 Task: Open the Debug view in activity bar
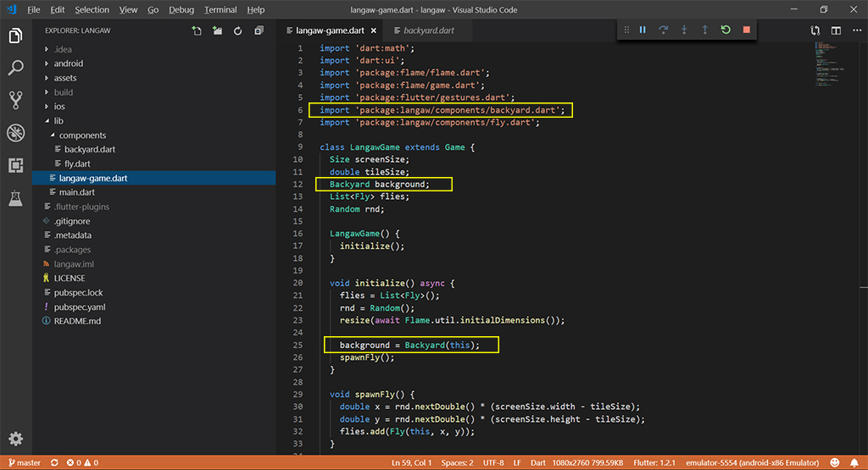coord(15,132)
